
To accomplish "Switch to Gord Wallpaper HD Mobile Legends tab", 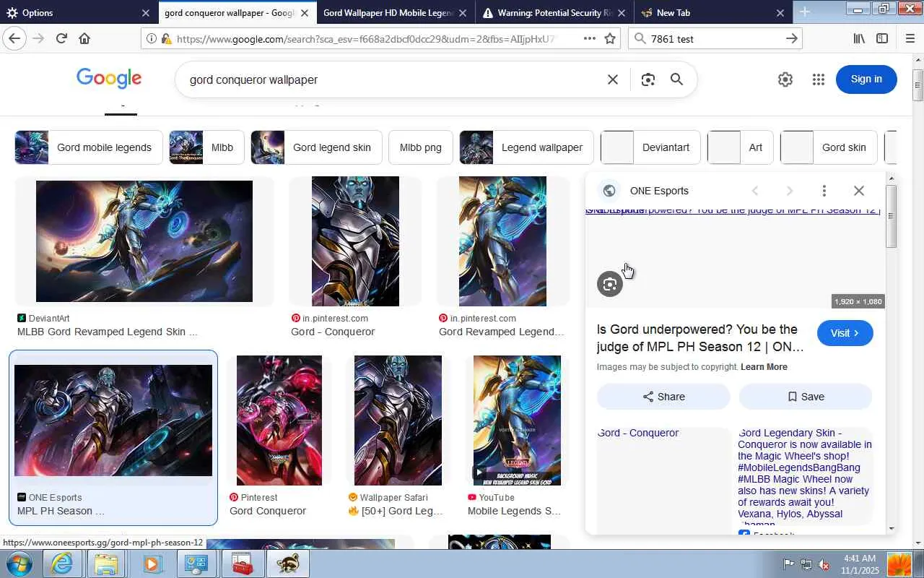I will pyautogui.click(x=396, y=13).
